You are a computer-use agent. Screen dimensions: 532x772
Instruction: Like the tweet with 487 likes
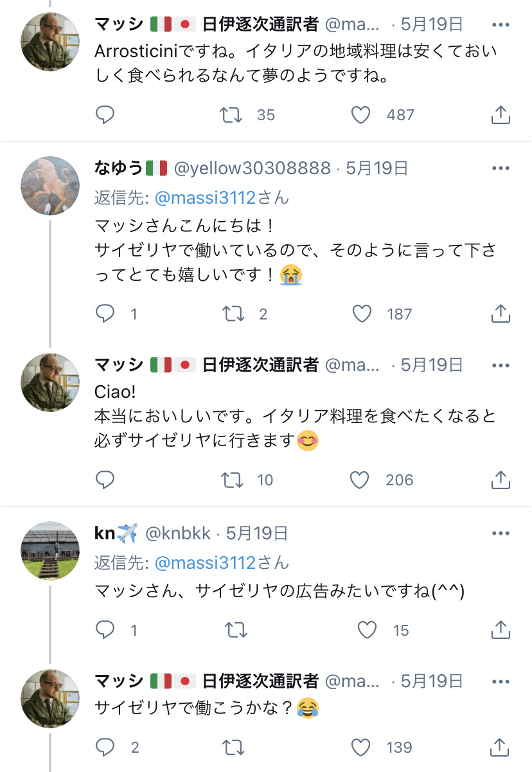[x=362, y=115]
